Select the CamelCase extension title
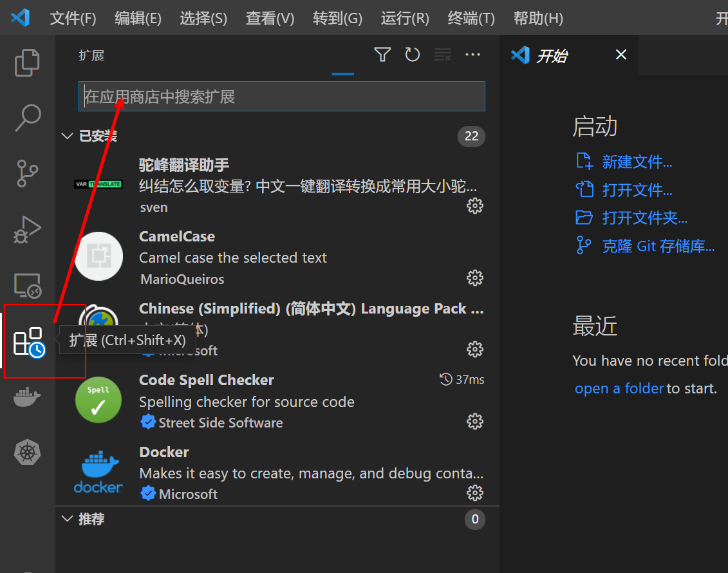The image size is (728, 573). click(177, 236)
